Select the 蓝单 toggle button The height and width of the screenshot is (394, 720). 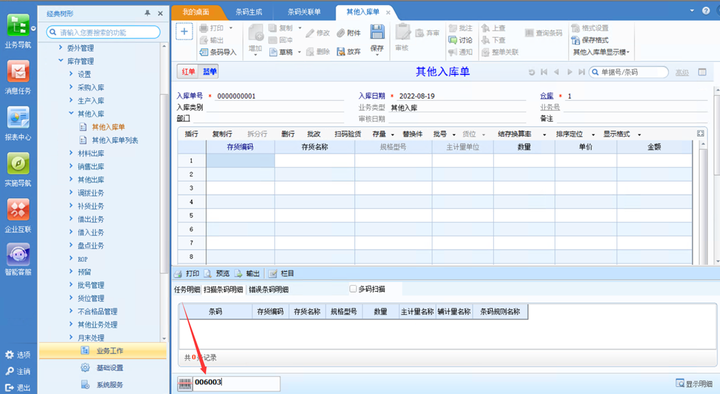coord(209,72)
